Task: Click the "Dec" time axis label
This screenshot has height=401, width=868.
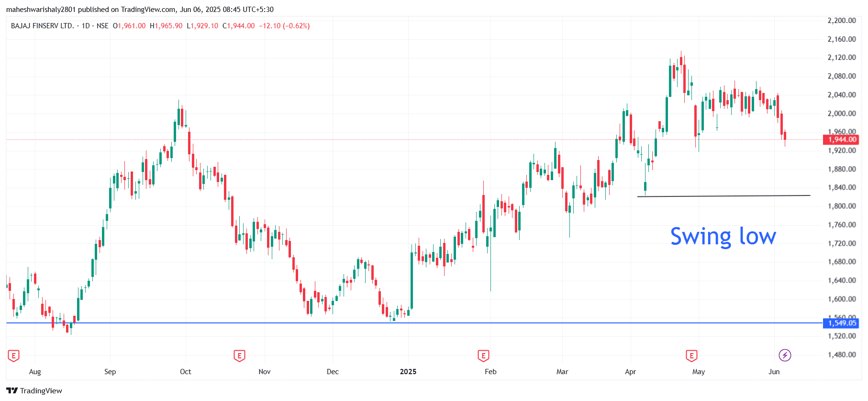Action: tap(333, 372)
